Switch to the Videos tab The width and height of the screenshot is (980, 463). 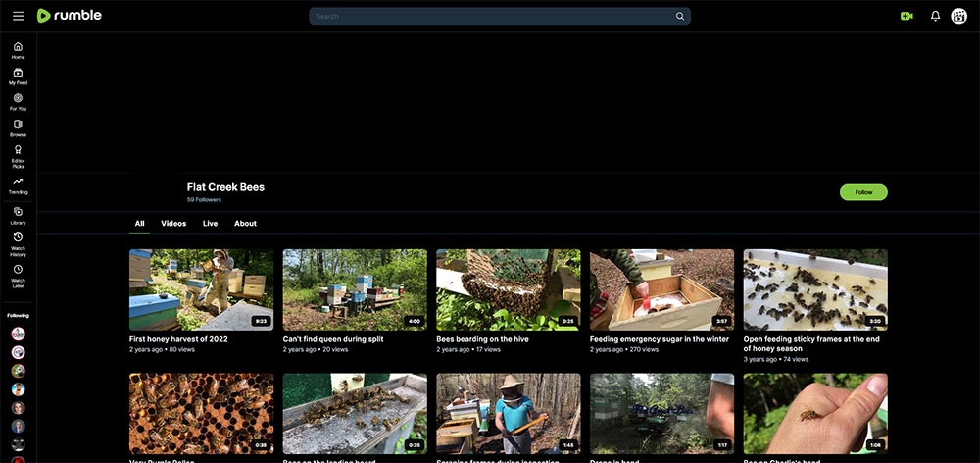pyautogui.click(x=173, y=224)
